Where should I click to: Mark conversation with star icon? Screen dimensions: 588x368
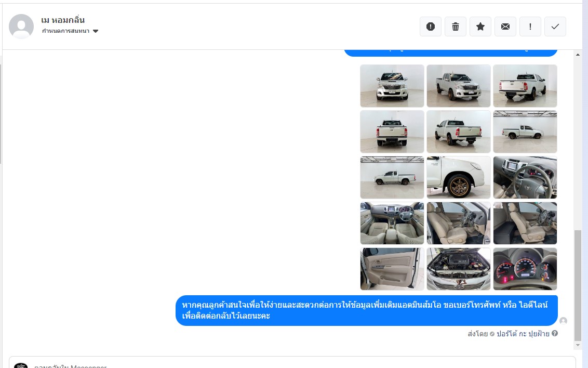click(480, 27)
